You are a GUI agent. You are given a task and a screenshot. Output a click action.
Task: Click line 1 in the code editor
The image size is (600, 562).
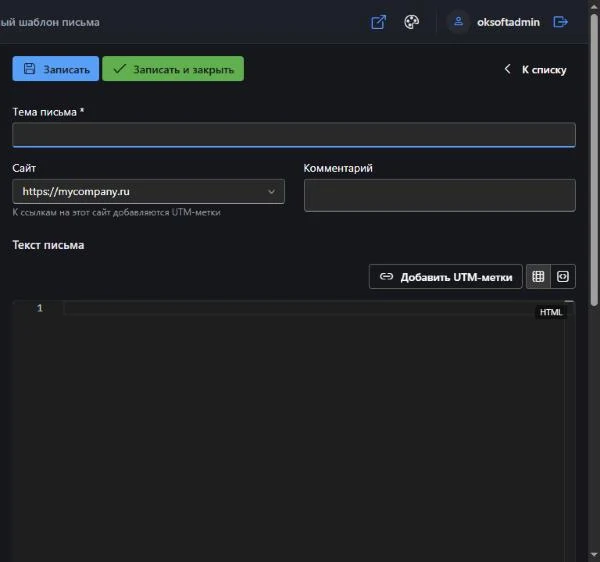314,308
